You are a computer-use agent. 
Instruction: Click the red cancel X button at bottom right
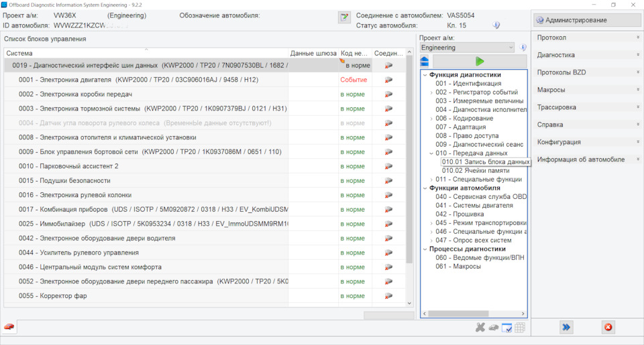[608, 327]
